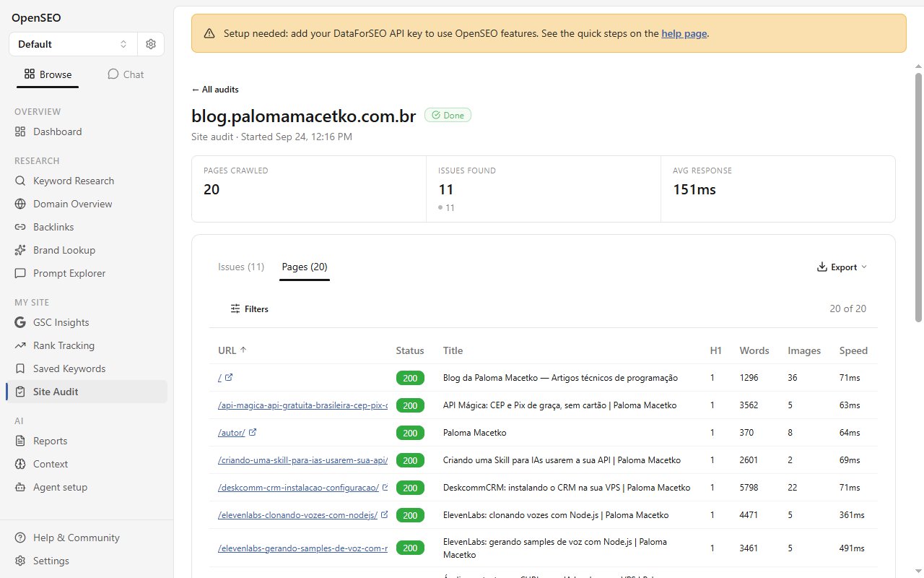Open the /elevenlabs-clonando-vozes-com-nodejs/ link
924x578 pixels.
point(297,515)
